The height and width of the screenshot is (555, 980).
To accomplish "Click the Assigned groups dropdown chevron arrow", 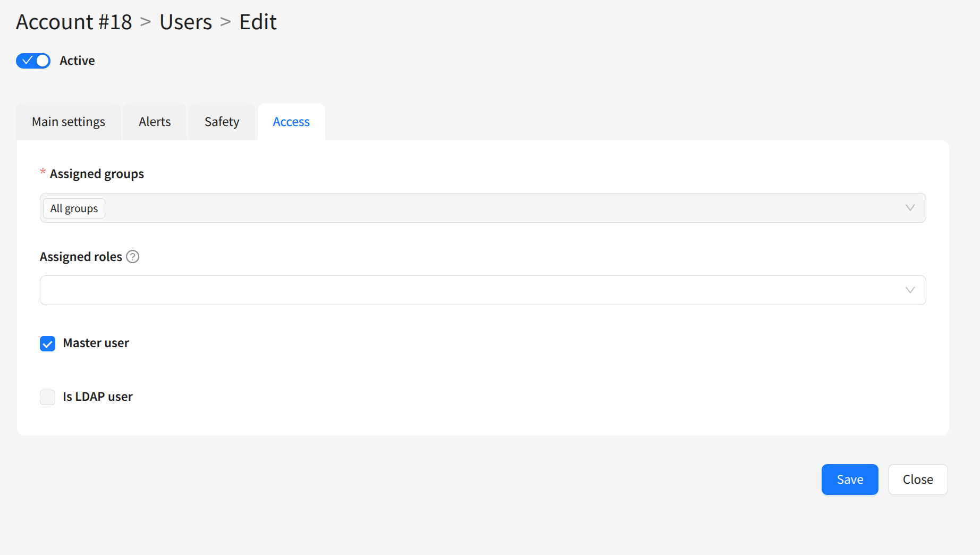I will [x=910, y=208].
